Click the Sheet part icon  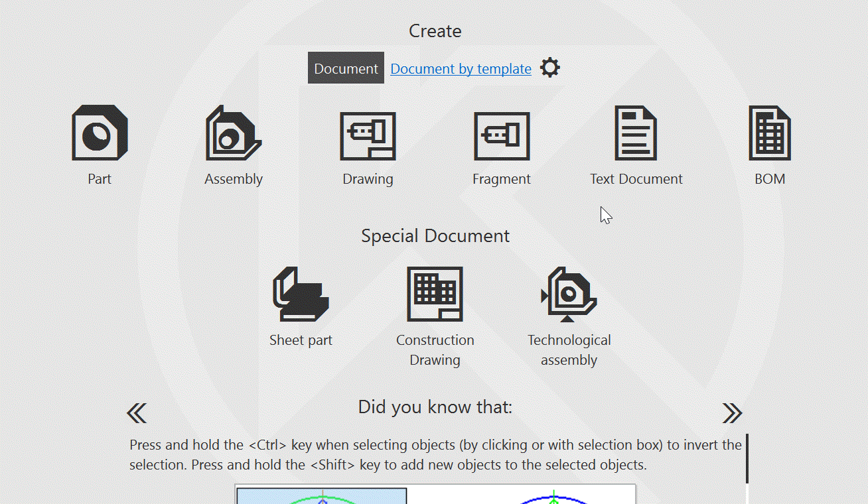click(301, 294)
